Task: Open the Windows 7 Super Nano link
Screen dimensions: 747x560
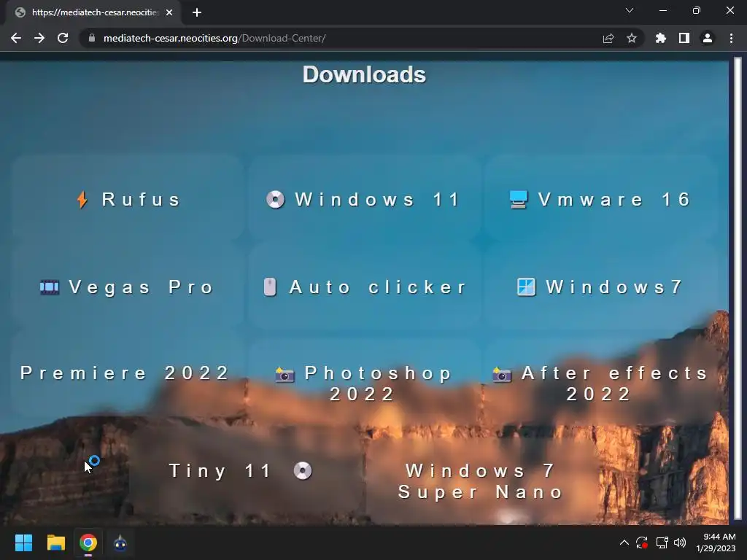Action: pos(480,481)
